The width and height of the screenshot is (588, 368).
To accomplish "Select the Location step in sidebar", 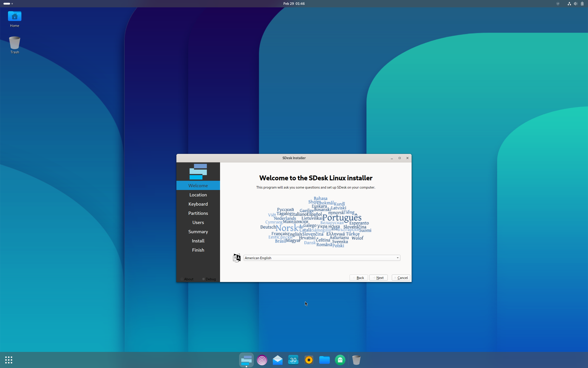I will click(x=198, y=195).
